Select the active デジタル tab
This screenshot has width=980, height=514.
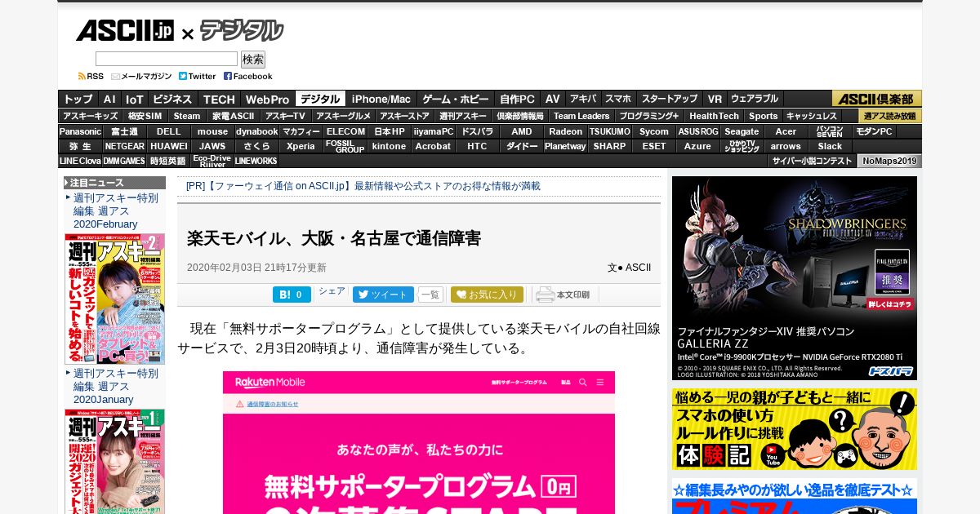point(320,99)
